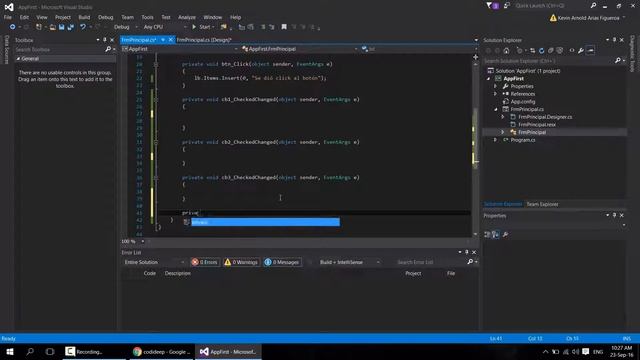Pin the Toolbox panel with auto-hide icon
Viewport: 640px width, 360px height.
(x=104, y=40)
